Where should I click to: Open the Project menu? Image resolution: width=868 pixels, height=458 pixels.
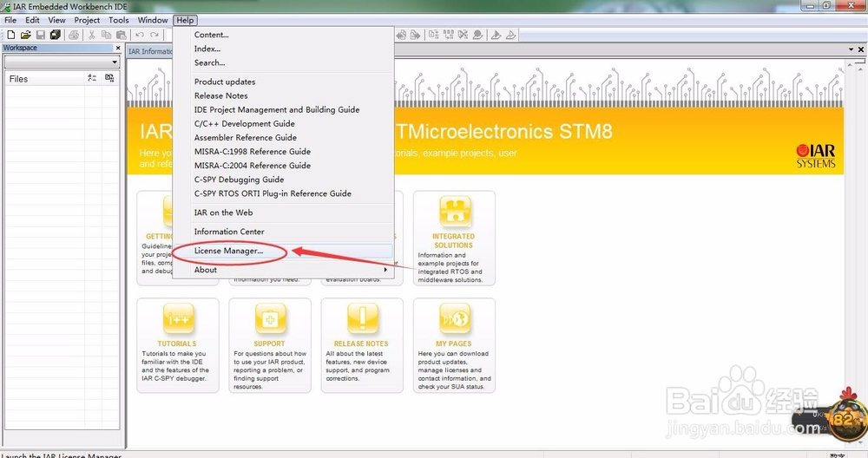tap(87, 20)
